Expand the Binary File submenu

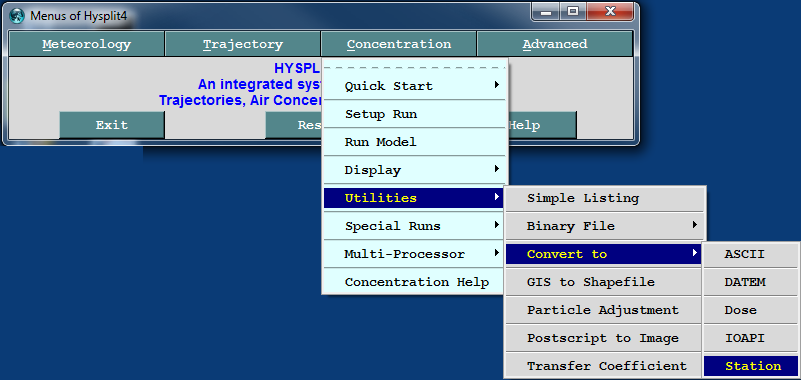click(605, 226)
